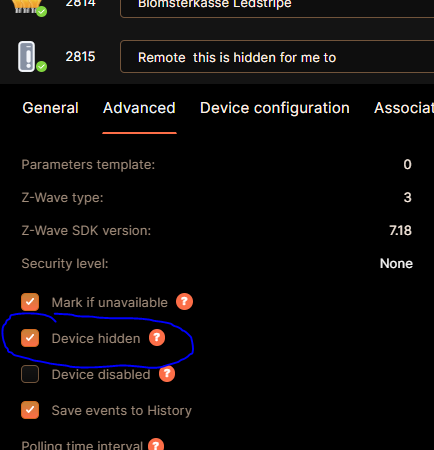Uncheck the Device hidden checkbox
434x450 pixels.
click(30, 338)
